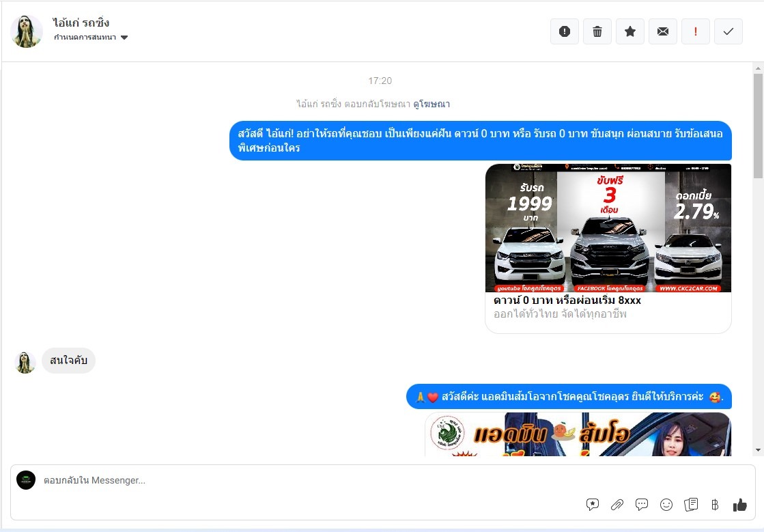Open message templates document icon
764x532 pixels.
click(691, 505)
